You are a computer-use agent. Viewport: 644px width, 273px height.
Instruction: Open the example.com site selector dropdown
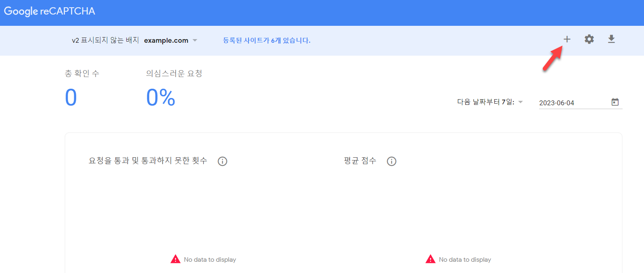(171, 40)
